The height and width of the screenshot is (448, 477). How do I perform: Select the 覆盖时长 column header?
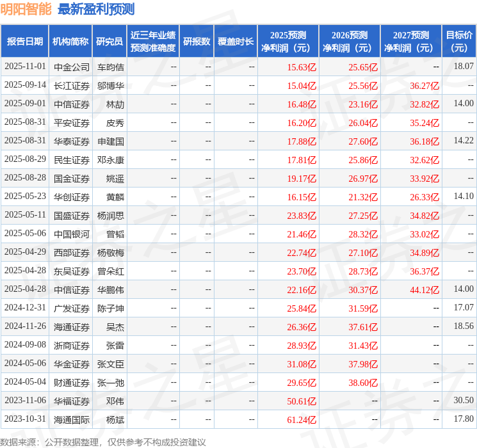[236, 41]
